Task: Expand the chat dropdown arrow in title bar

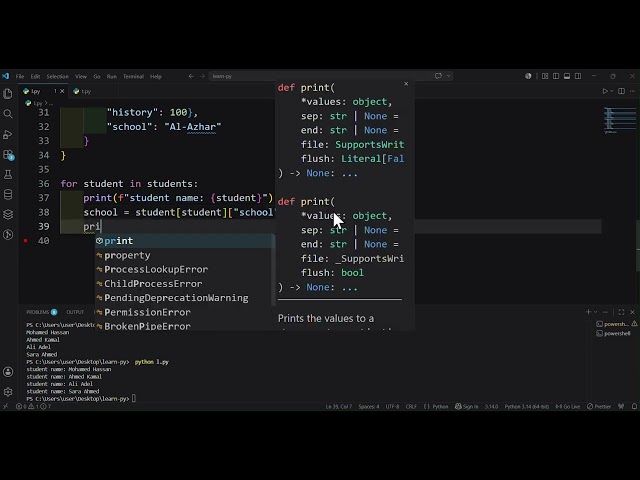Action: click(449, 76)
